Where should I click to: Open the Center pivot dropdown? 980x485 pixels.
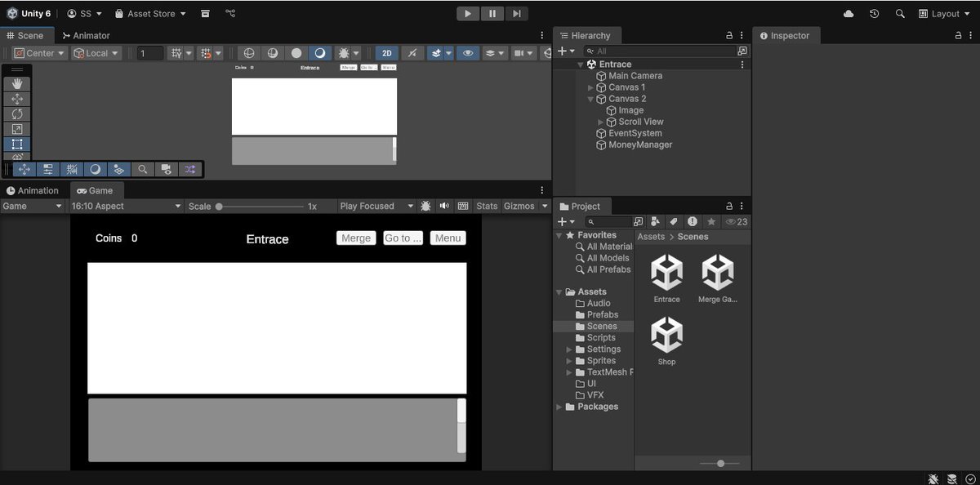tap(39, 53)
